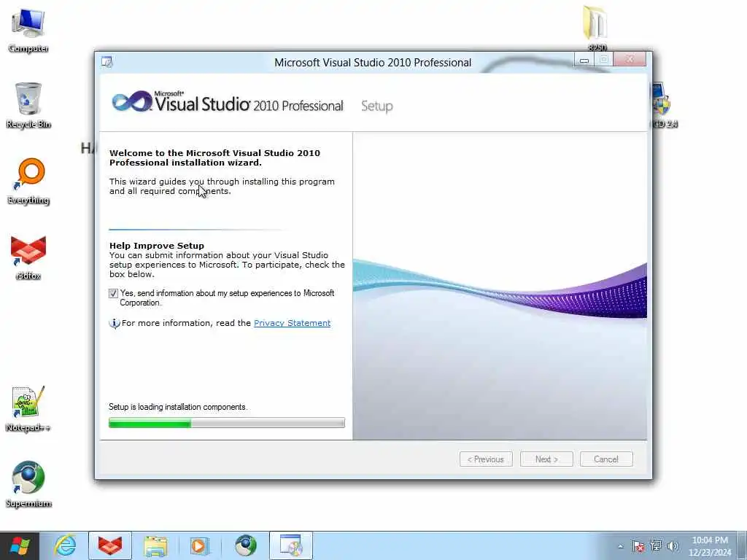Launch Internet Explorer from taskbar
Viewport: 747px width, 560px height.
pyautogui.click(x=65, y=545)
